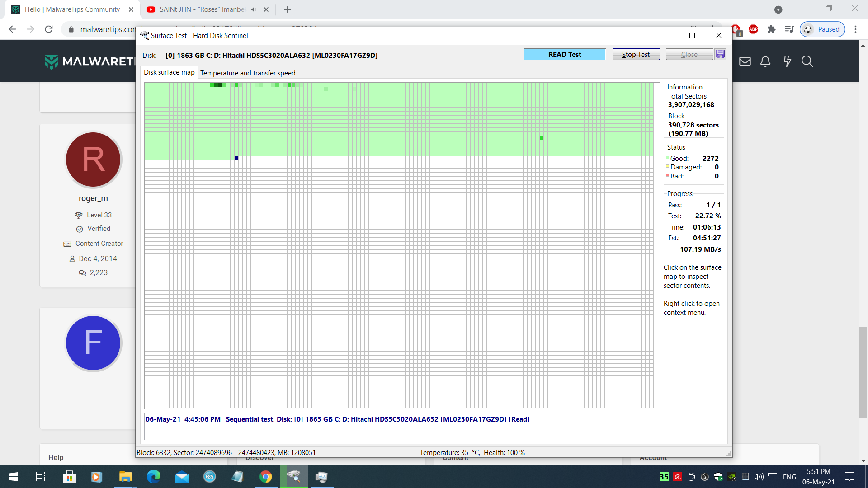Open the mail inbox envelope icon
The image size is (868, 488).
[745, 61]
